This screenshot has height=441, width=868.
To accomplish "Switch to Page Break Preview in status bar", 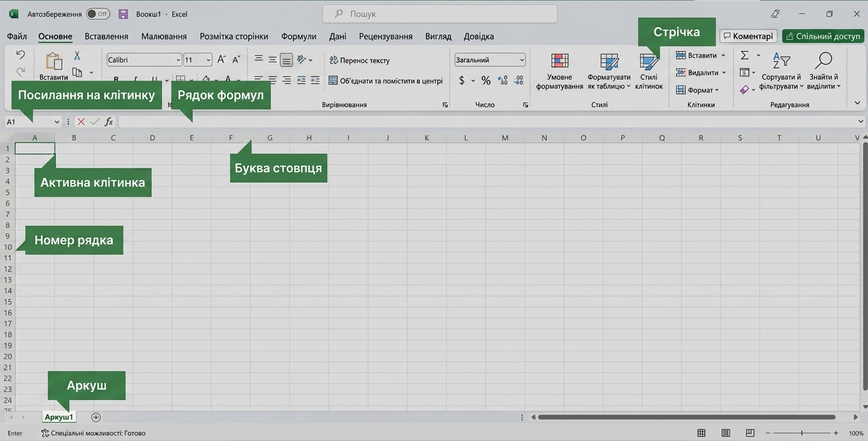I will (x=750, y=433).
